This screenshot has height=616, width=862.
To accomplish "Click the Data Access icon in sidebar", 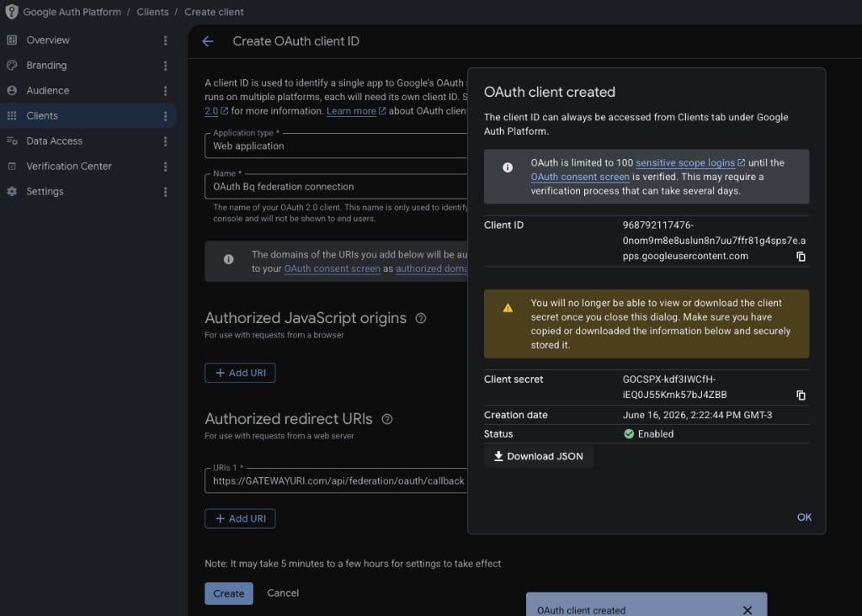I will 12,141.
